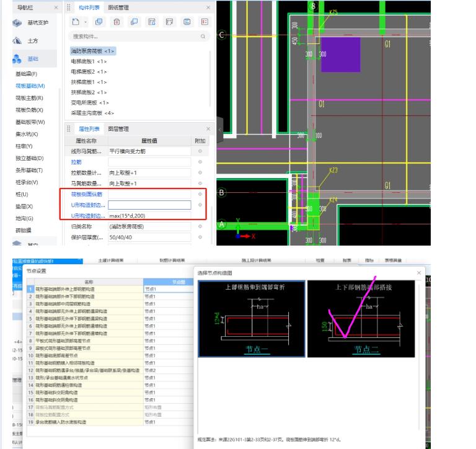Choose the 节点二 construction diagram thumbnail
The height and width of the screenshot is (449, 476).
(361, 319)
